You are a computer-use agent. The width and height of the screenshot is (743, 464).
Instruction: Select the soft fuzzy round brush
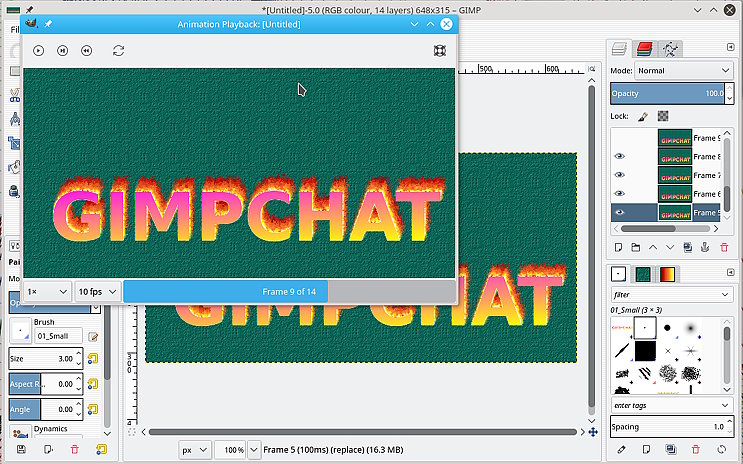pos(690,328)
